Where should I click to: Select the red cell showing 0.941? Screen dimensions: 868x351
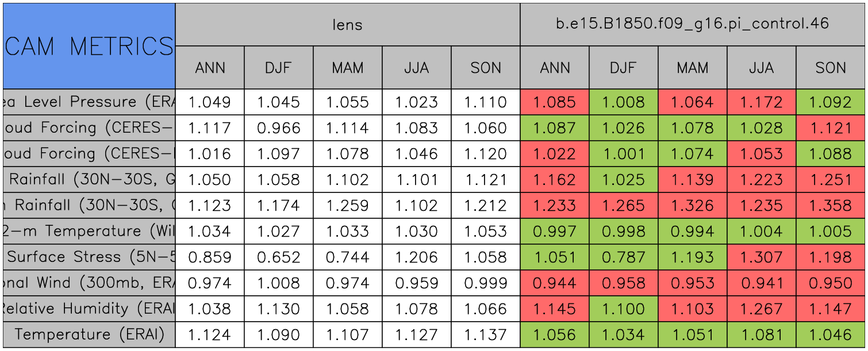(x=761, y=283)
